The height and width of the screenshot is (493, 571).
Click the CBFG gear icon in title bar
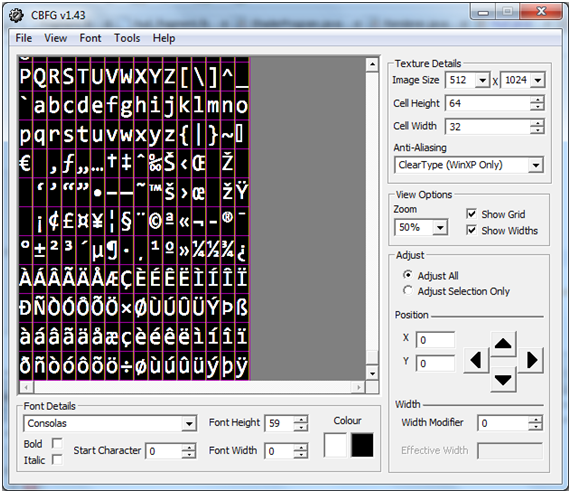tap(16, 16)
